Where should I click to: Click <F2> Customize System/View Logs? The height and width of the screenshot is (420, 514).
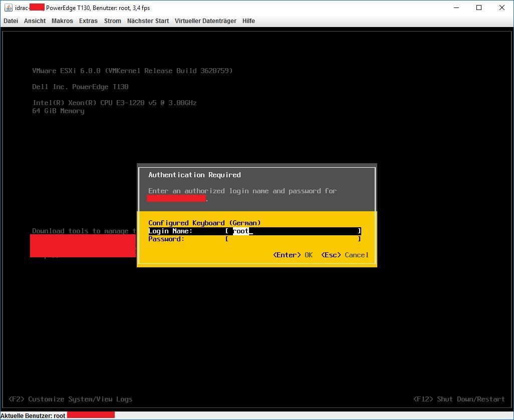pos(71,399)
